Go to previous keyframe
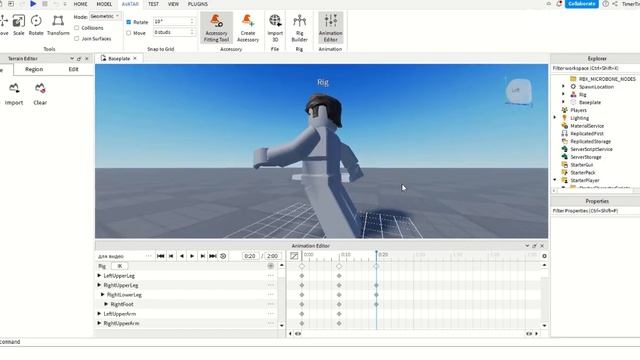This screenshot has height=360, width=640. click(x=171, y=256)
